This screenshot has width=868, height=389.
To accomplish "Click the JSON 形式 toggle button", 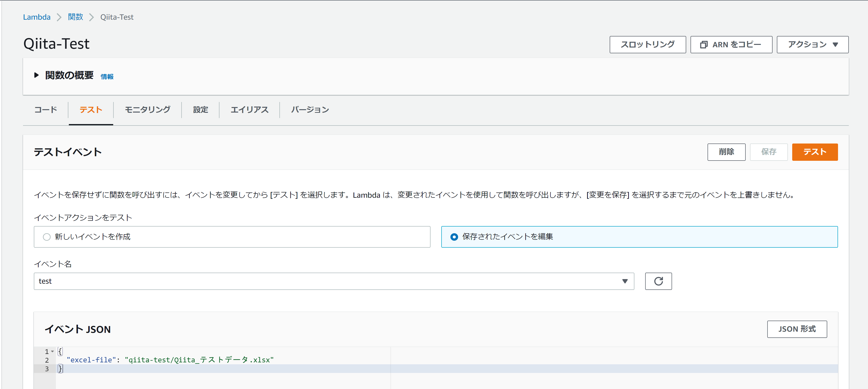I will coord(797,329).
